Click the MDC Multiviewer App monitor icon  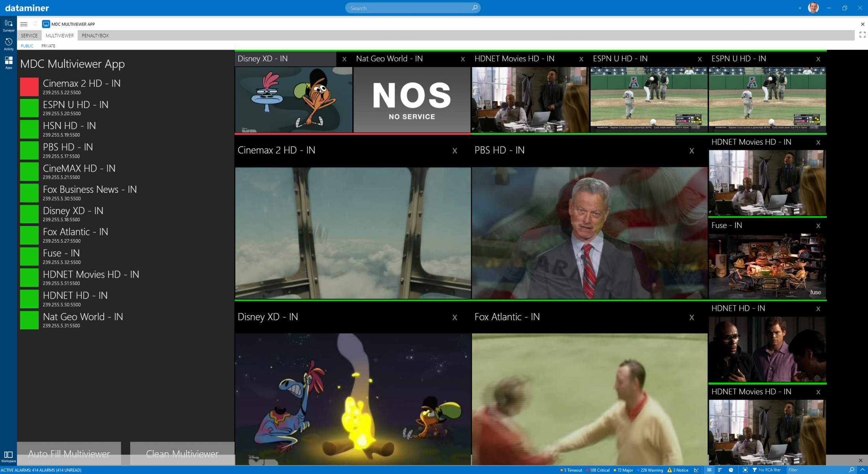click(46, 24)
